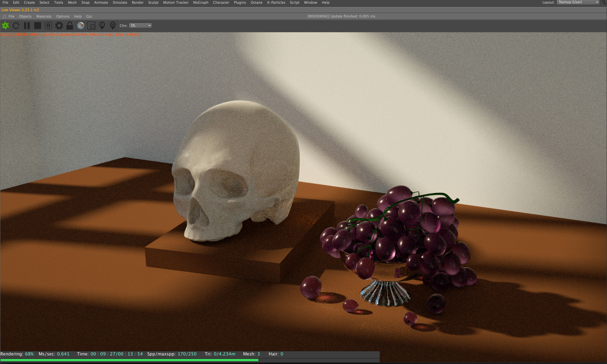Click the R reset render data icon
Viewport: 607px width, 364px height.
tap(48, 25)
